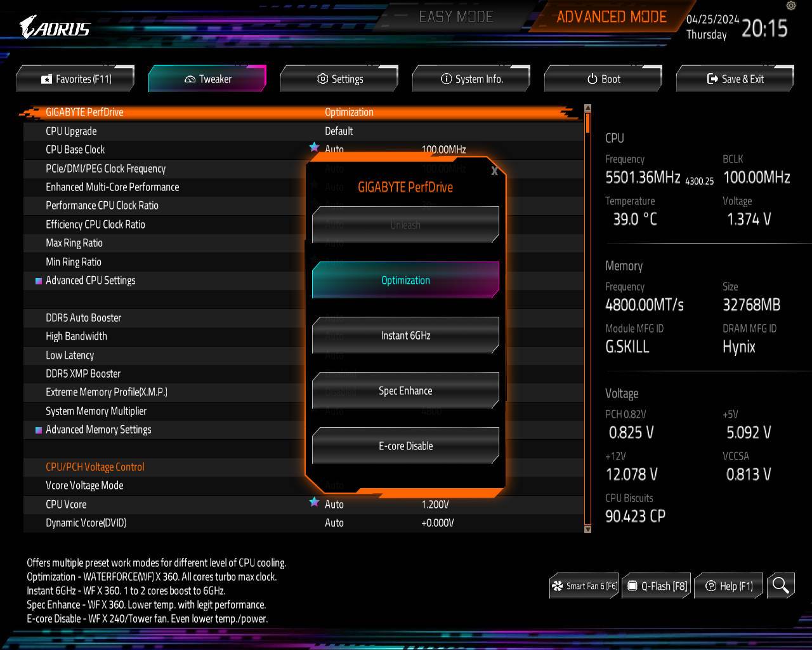Launch Q-Flash [F8]

click(657, 586)
